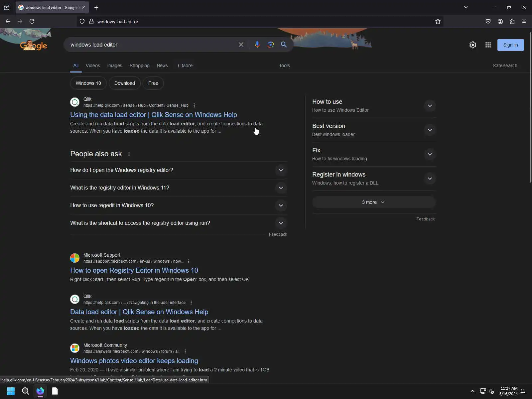Open the taskbar clock and date
Viewport: 532px width, 399px height.
pyautogui.click(x=508, y=391)
